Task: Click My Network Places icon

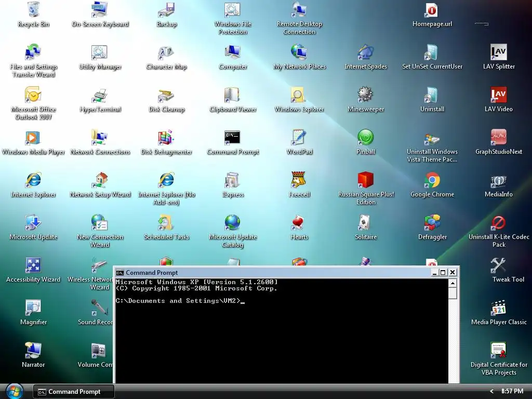Action: pyautogui.click(x=299, y=52)
